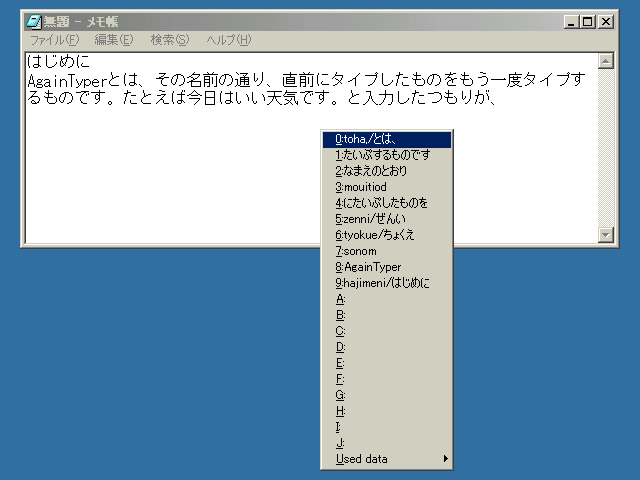This screenshot has width=640, height=480.
Task: Close the メモ帳 window
Action: click(x=606, y=22)
